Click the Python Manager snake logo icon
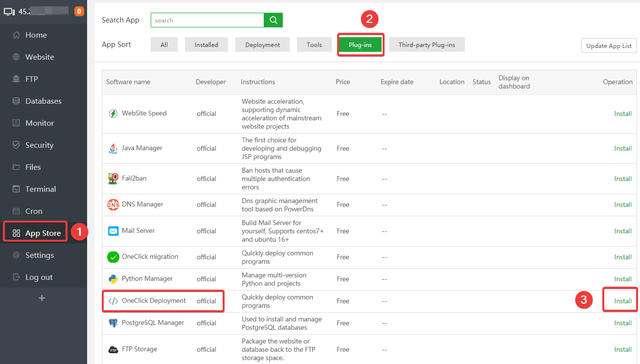Screen dimensions: 640x364 click(x=113, y=279)
